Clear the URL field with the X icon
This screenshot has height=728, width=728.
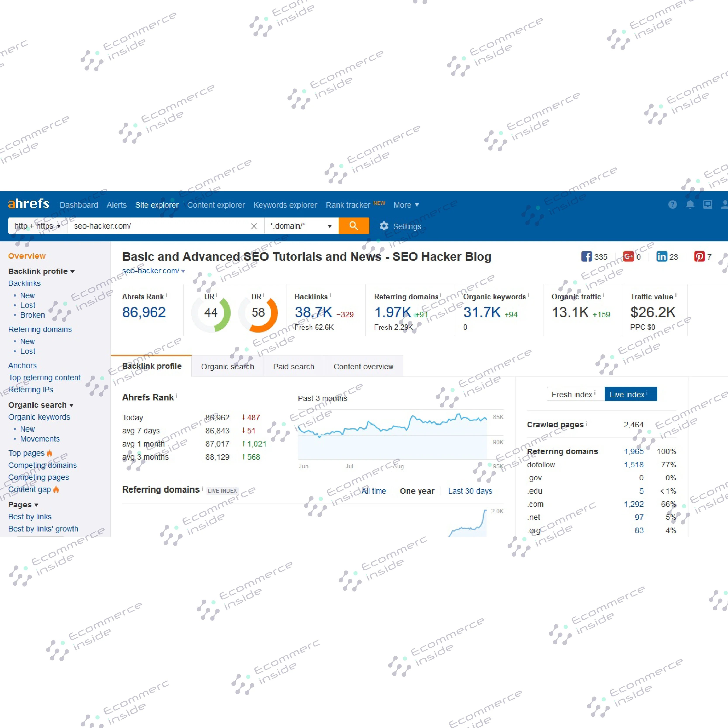click(254, 226)
